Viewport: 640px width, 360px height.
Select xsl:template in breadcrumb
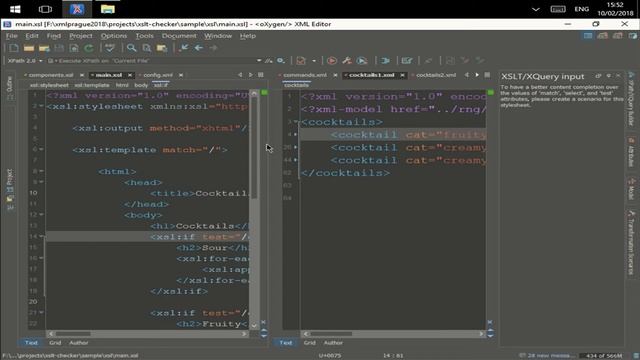coord(92,85)
